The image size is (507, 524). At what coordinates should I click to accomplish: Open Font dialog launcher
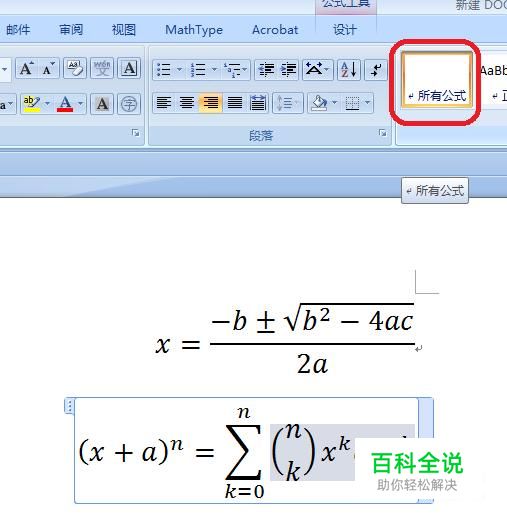135,133
